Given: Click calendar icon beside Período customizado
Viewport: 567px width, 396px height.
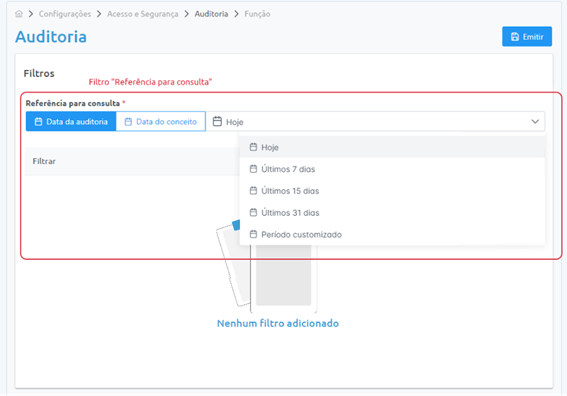Looking at the screenshot, I should 253,234.
